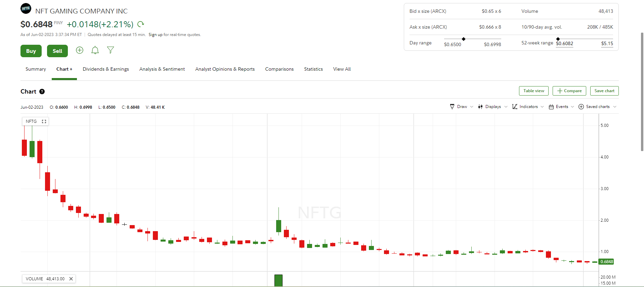The height and width of the screenshot is (287, 644).
Task: Click the H: 0.6998 high value
Action: pos(83,107)
